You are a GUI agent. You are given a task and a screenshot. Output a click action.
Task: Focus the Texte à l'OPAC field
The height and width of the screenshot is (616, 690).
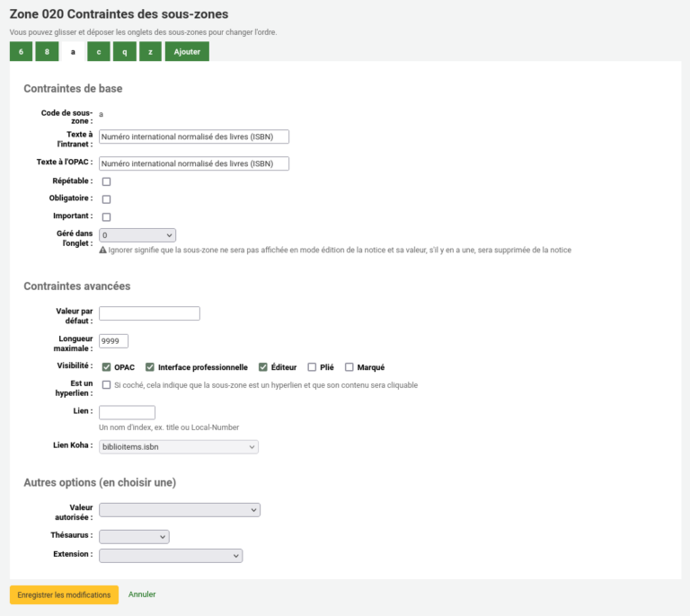click(194, 163)
